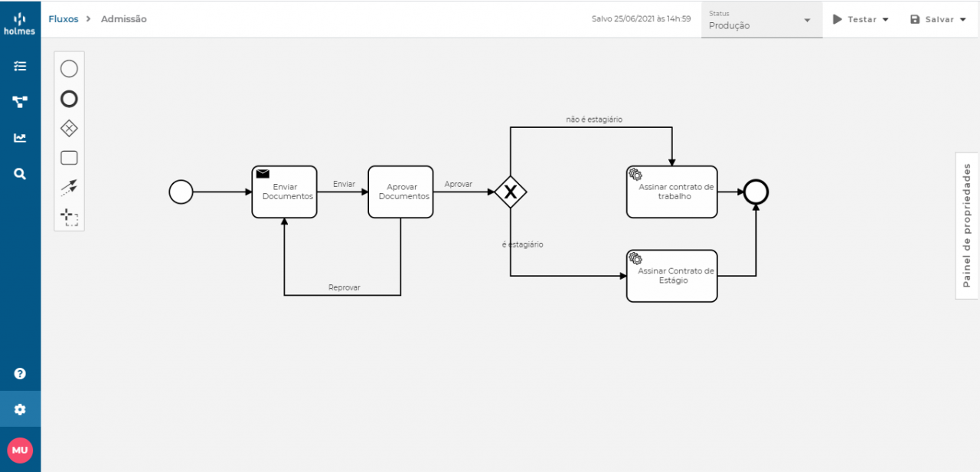Select the Task rectangle tool
Viewport: 980px width, 472px height.
pos(69,157)
